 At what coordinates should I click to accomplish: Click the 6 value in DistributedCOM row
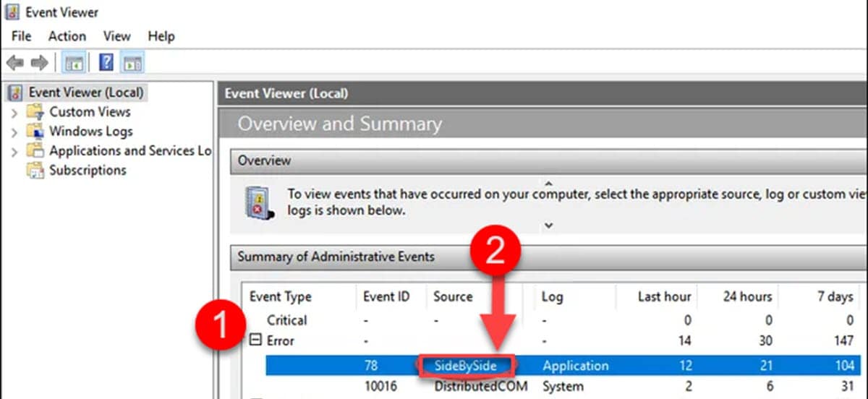tap(768, 386)
